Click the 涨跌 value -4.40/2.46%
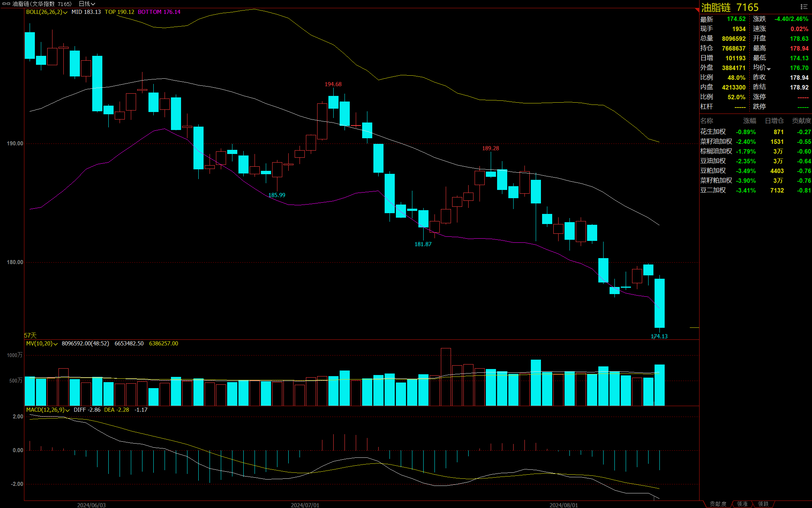 click(791, 19)
